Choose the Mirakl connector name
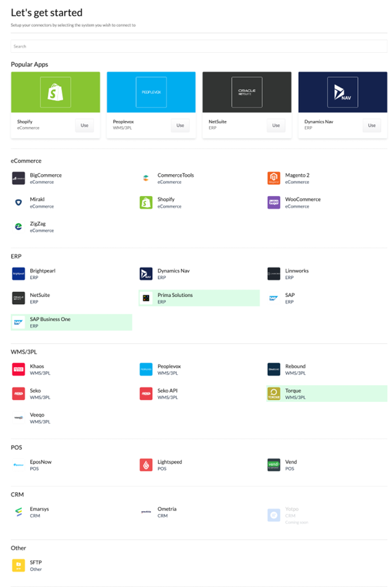The image size is (392, 587). (x=37, y=199)
